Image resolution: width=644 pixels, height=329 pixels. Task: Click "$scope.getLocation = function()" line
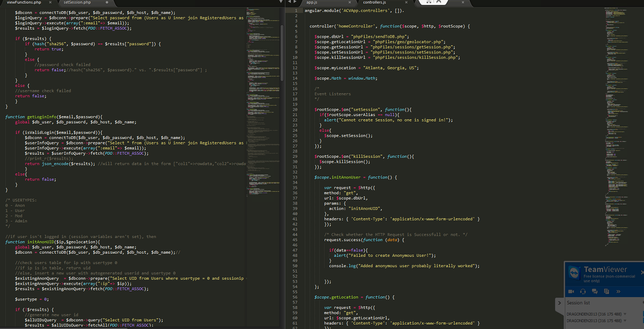(354, 297)
